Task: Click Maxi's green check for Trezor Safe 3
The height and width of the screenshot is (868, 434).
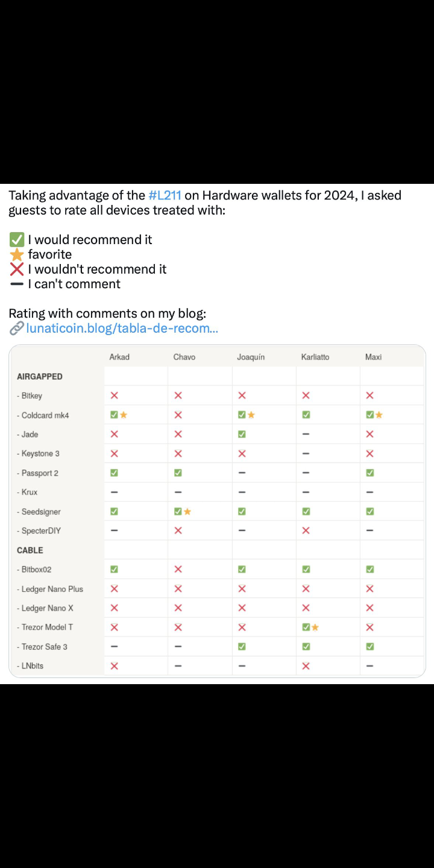Action: pyautogui.click(x=370, y=647)
